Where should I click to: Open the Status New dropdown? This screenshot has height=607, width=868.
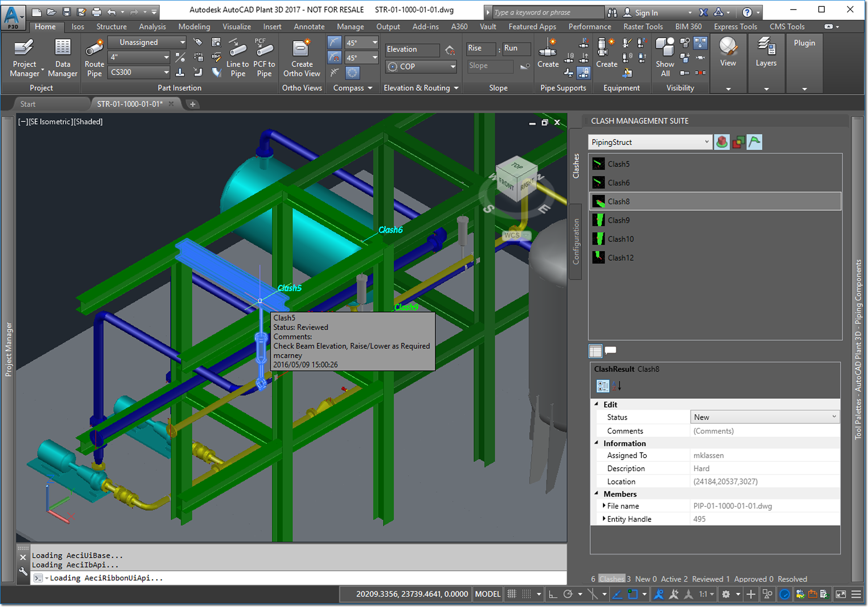(x=834, y=417)
